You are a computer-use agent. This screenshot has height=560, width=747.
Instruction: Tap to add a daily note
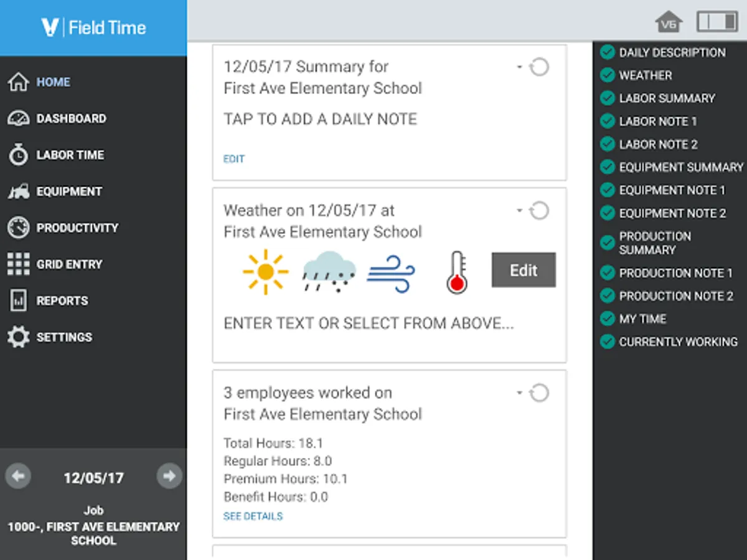(x=321, y=119)
